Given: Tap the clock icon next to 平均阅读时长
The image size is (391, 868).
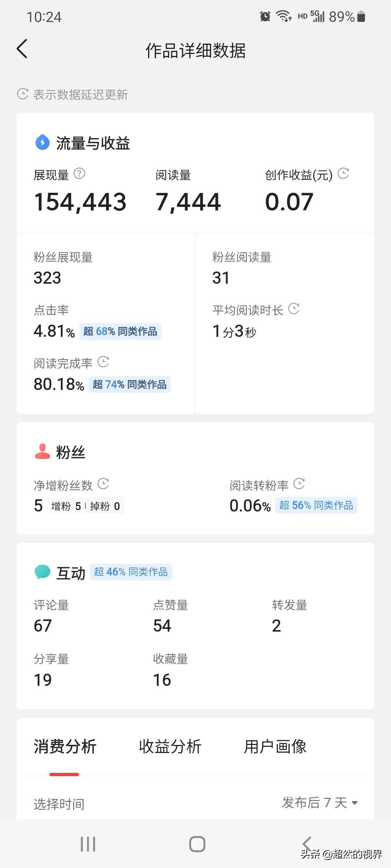Looking at the screenshot, I should (x=294, y=309).
